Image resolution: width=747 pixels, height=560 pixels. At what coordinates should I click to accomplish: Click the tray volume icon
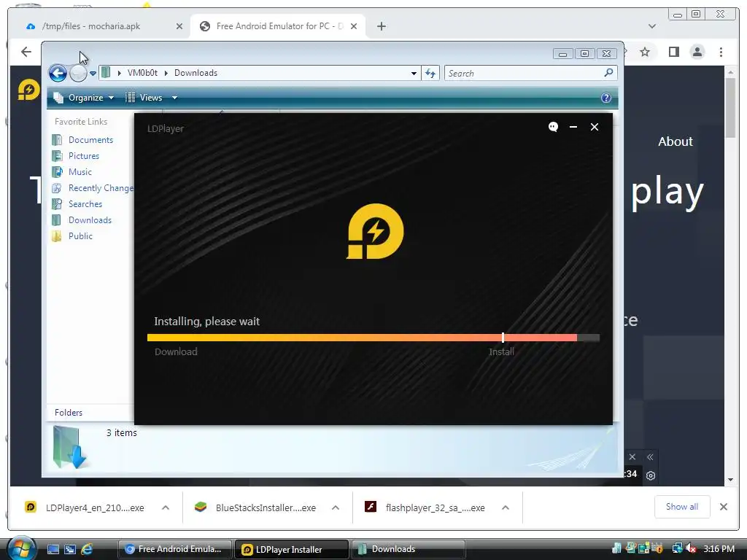(691, 549)
